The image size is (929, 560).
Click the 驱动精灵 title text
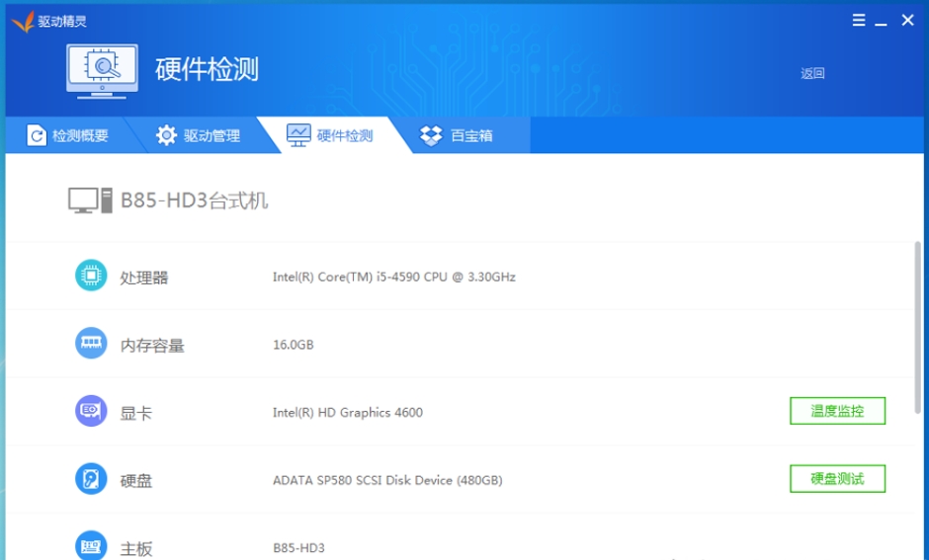[x=62, y=22]
